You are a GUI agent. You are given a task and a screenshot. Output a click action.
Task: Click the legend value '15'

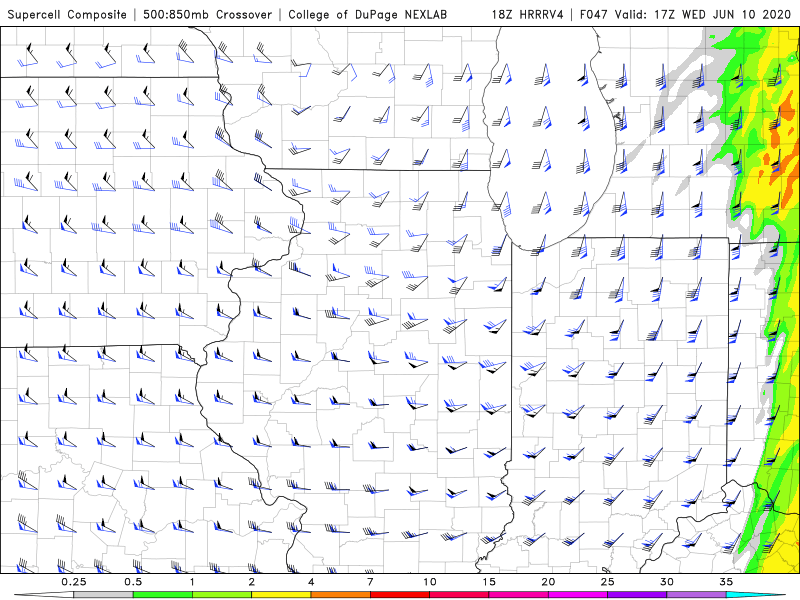489,582
